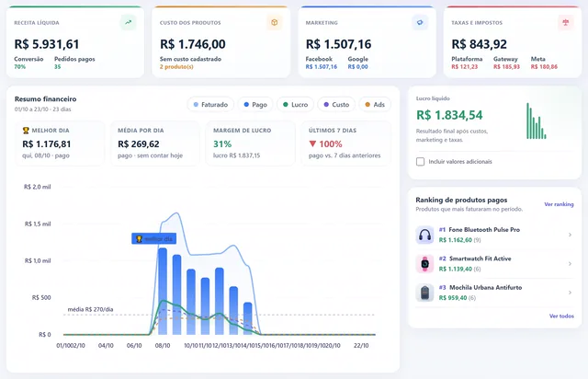Expand Mochila Urbana Antifurto row chevron
This screenshot has height=379, width=588.
pyautogui.click(x=570, y=293)
